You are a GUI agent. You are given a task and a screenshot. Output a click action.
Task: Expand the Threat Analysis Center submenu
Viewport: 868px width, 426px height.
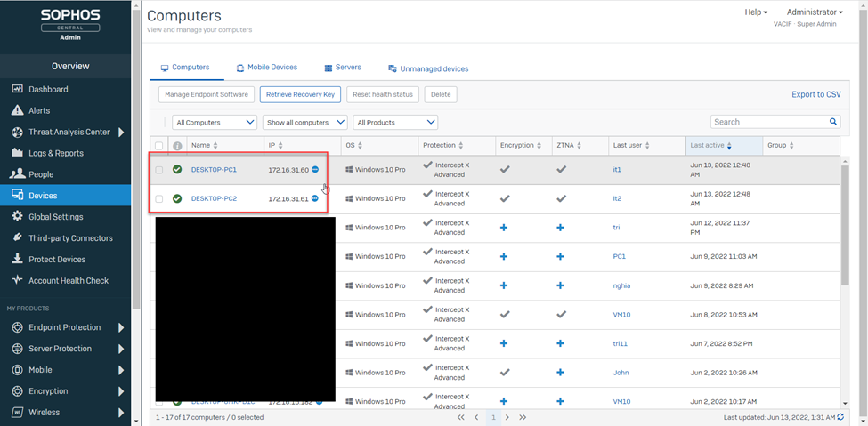click(121, 132)
